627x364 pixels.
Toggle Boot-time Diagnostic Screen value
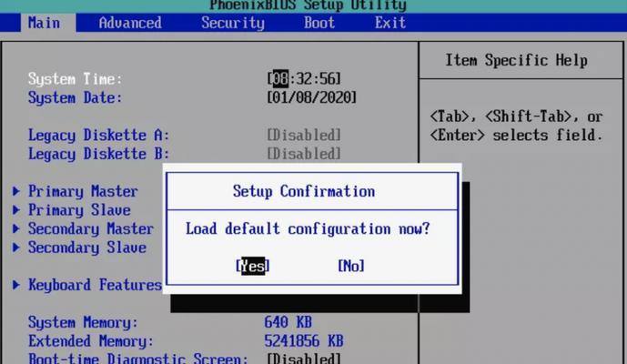[x=304, y=358]
